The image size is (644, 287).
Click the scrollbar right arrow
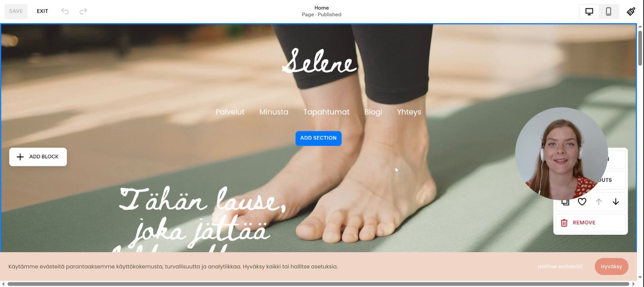[x=633, y=284]
